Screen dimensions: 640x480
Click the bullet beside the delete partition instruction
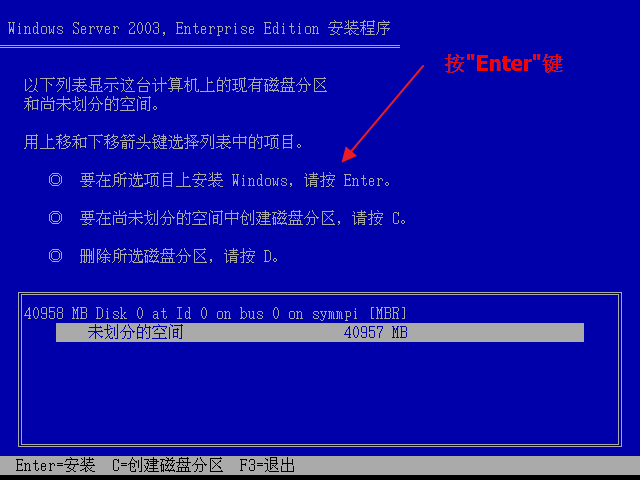click(x=56, y=256)
